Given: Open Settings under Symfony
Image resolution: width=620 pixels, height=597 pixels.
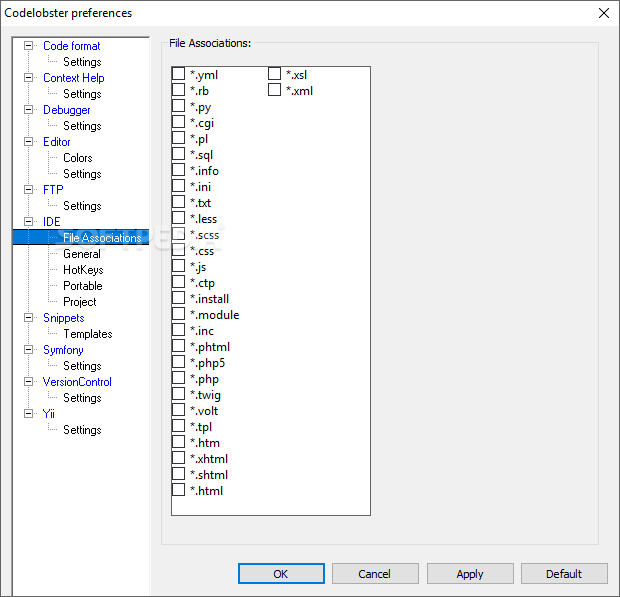Looking at the screenshot, I should [x=82, y=366].
